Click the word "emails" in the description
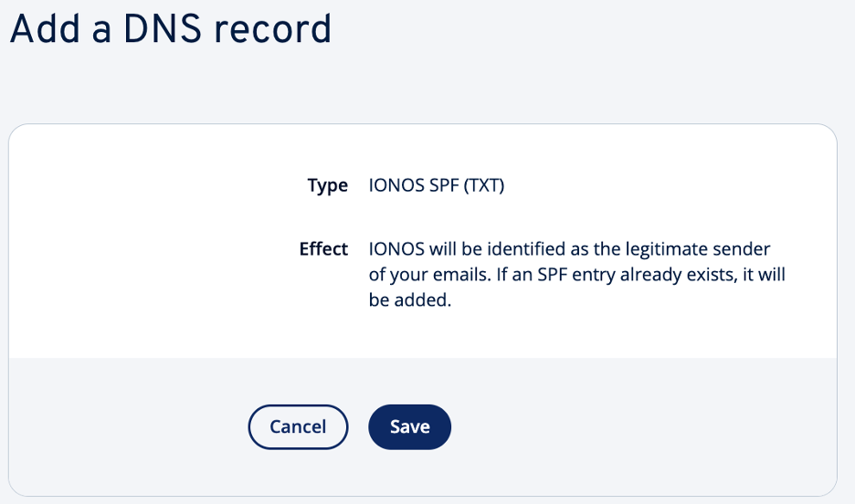 459,275
